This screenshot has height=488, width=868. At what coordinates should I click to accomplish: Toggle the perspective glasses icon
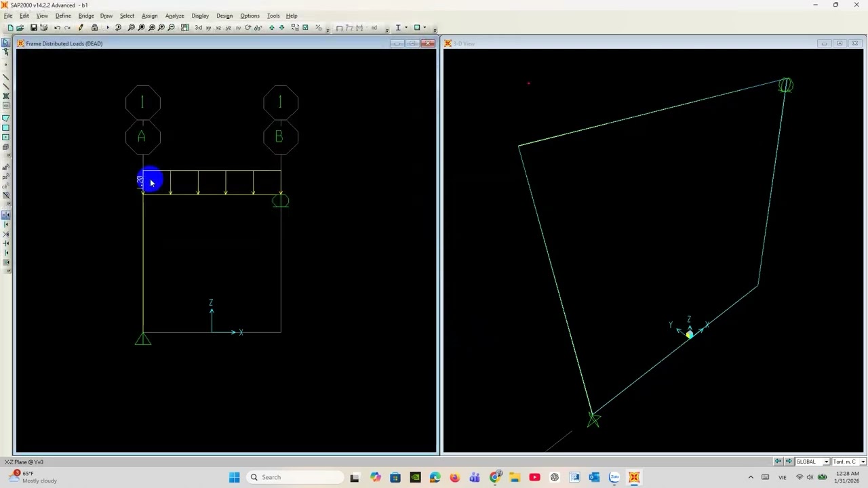click(258, 28)
